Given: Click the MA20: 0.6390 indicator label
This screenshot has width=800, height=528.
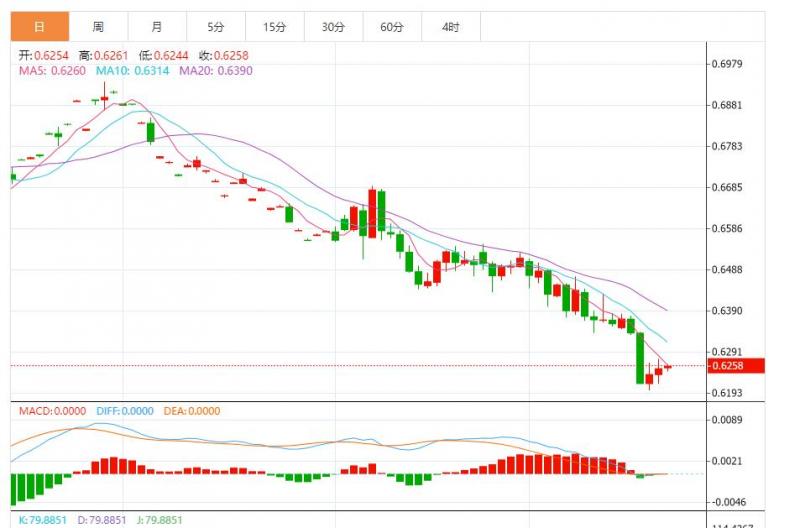Looking at the screenshot, I should [216, 70].
